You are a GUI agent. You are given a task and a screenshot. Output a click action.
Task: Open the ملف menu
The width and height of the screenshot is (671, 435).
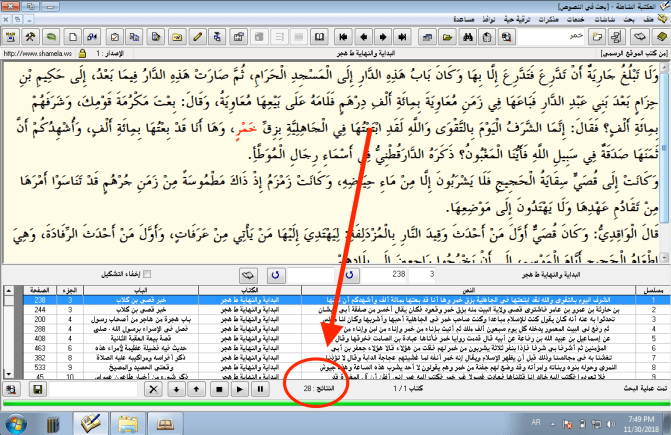click(648, 20)
